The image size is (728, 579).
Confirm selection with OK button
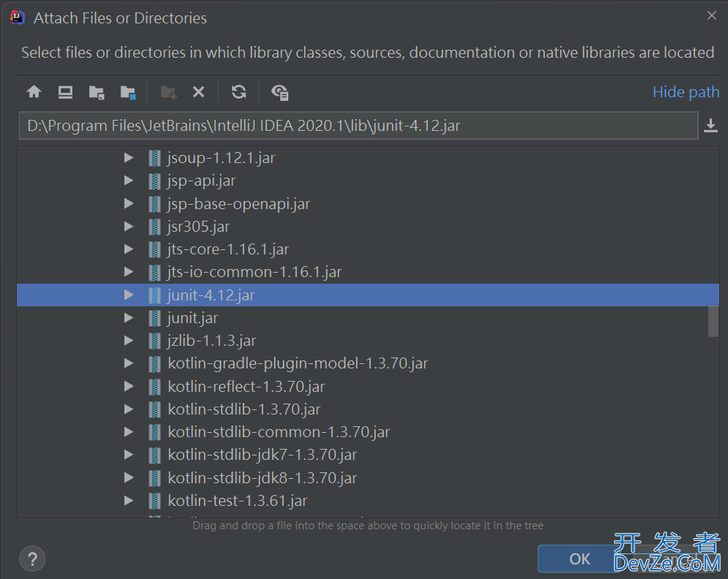[x=579, y=559]
